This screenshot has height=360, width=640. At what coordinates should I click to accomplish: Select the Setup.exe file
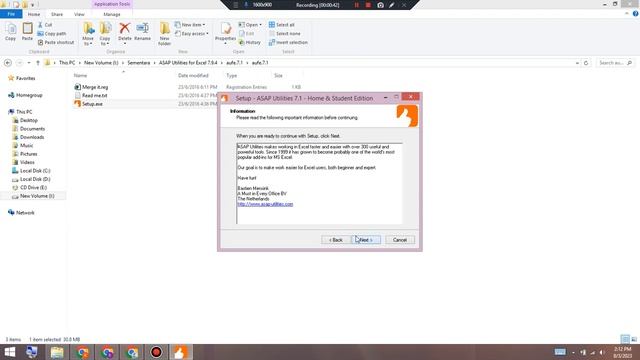click(x=89, y=104)
